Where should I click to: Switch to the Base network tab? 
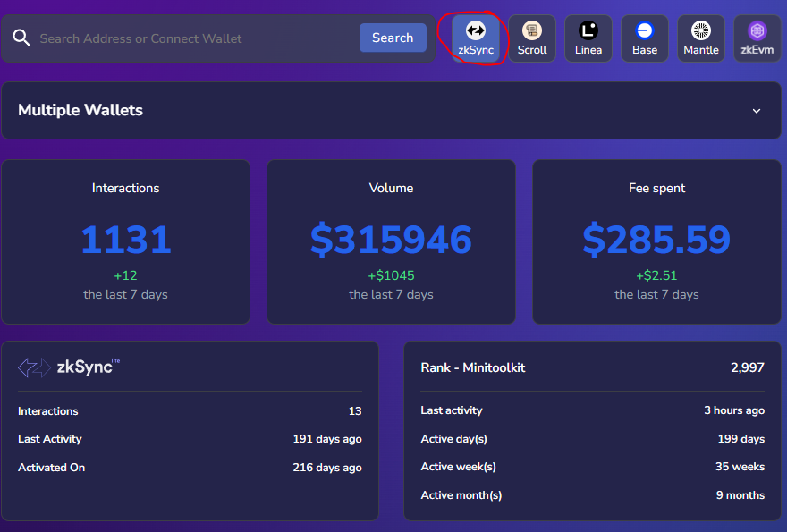click(645, 38)
